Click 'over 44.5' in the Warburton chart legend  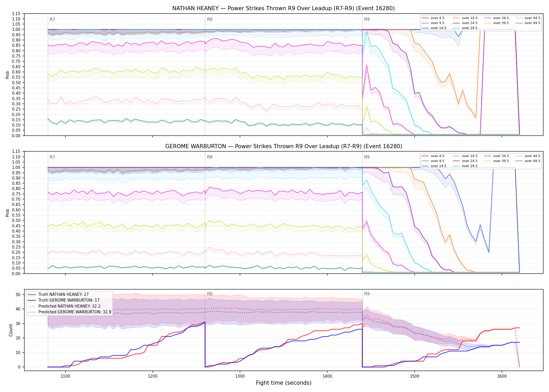(532, 156)
